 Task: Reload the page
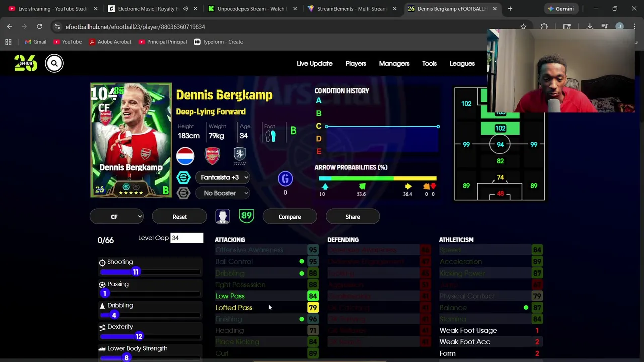39,26
